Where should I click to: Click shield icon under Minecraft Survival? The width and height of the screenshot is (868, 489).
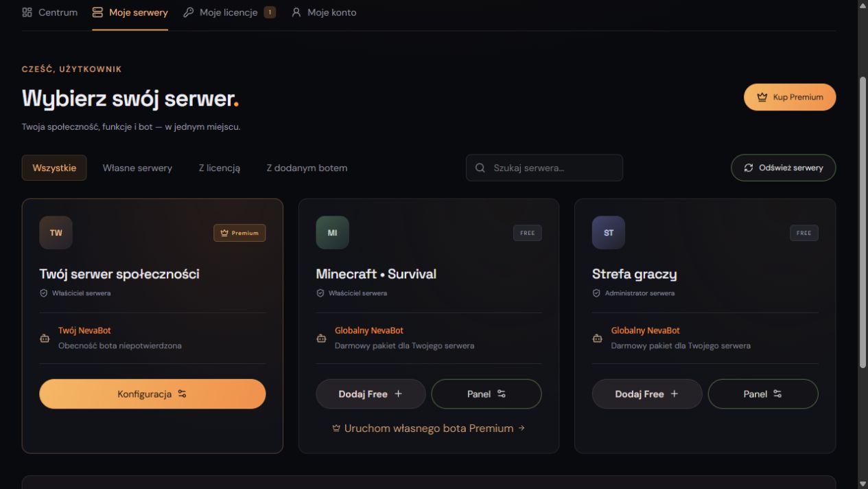[320, 293]
